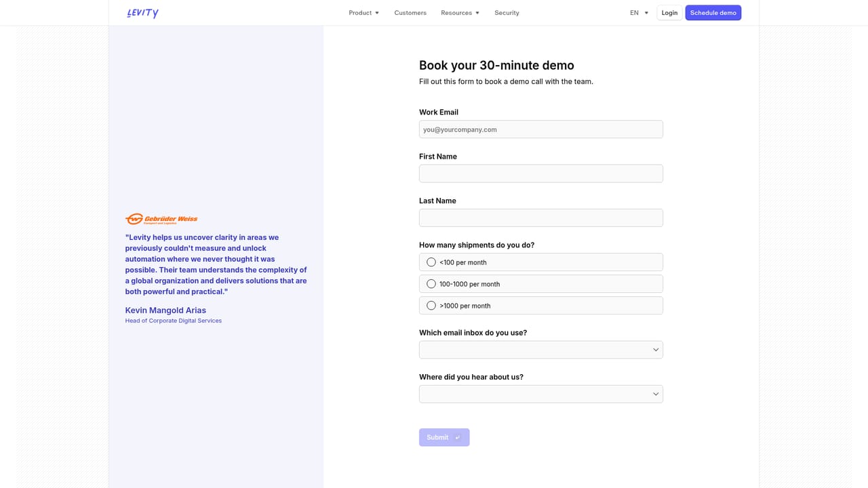Click the Login button
Viewport: 868px width, 488px height.
click(x=669, y=13)
